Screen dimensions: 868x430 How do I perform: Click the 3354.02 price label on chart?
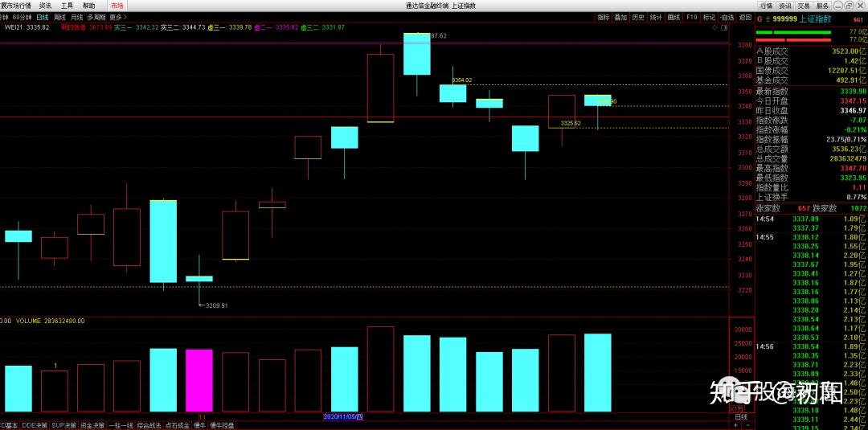(x=461, y=80)
